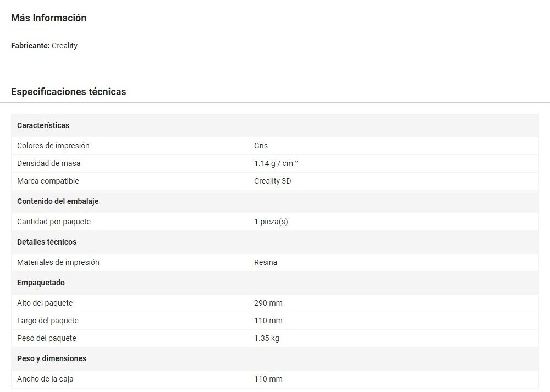
Task: Click the Más Información heading
Action: (48, 18)
